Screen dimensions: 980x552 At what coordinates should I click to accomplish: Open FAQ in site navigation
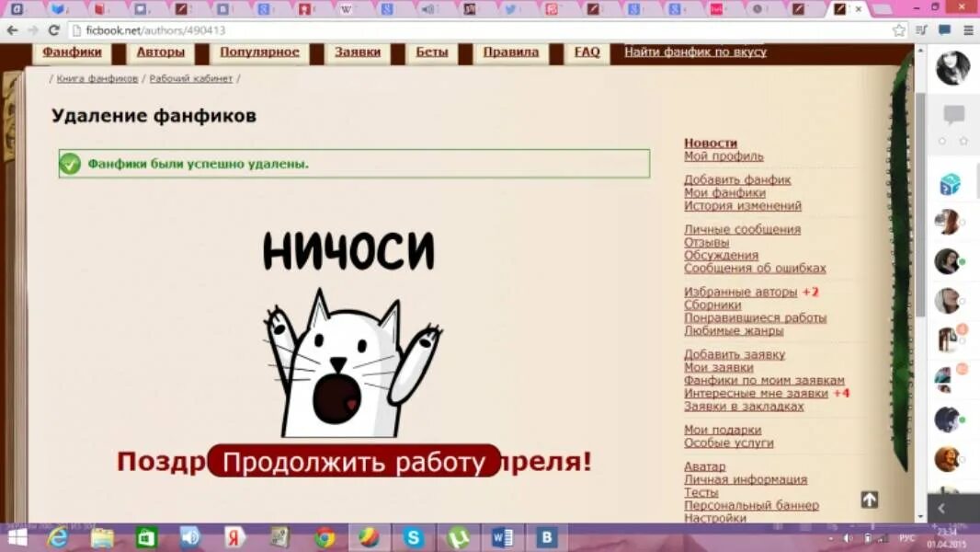tap(587, 52)
